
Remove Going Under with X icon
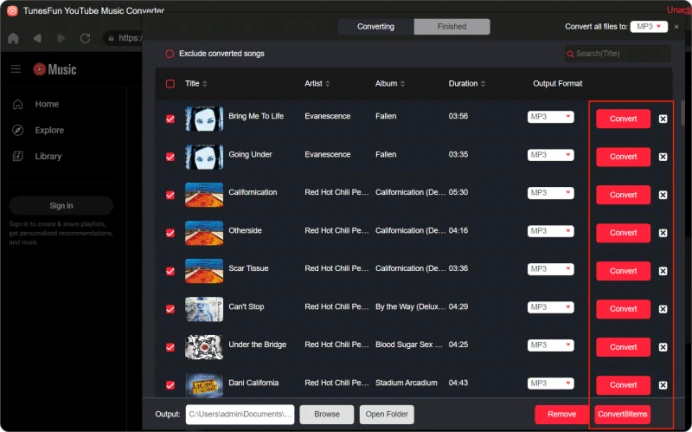click(x=662, y=157)
